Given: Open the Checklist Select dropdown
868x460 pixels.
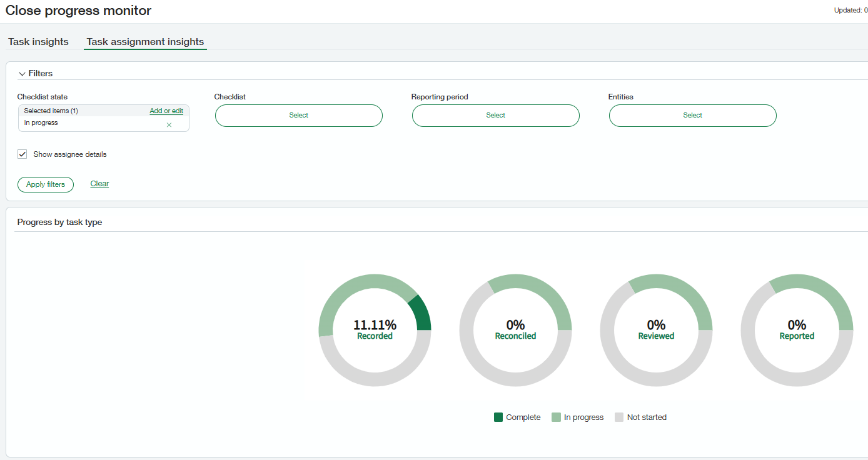Looking at the screenshot, I should click(x=299, y=116).
